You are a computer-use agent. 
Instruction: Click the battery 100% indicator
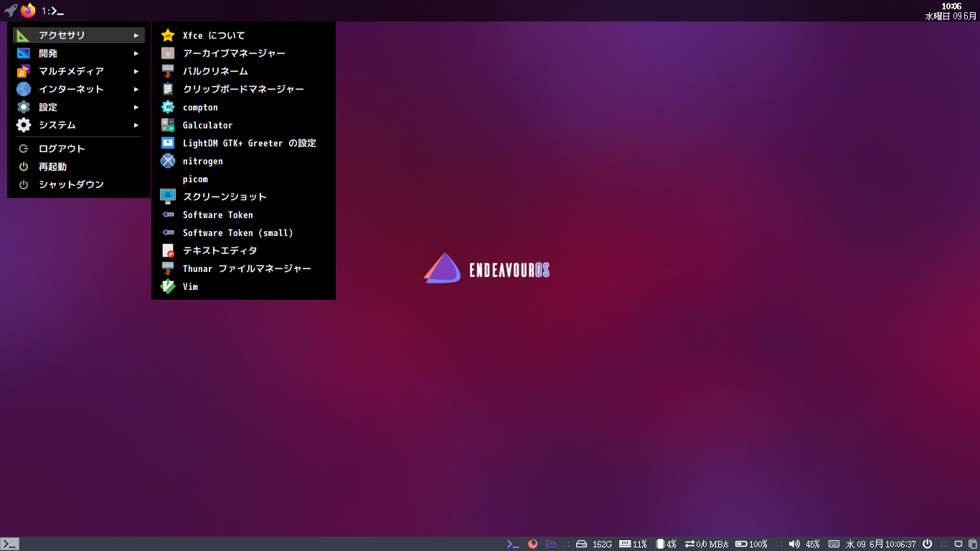(751, 544)
